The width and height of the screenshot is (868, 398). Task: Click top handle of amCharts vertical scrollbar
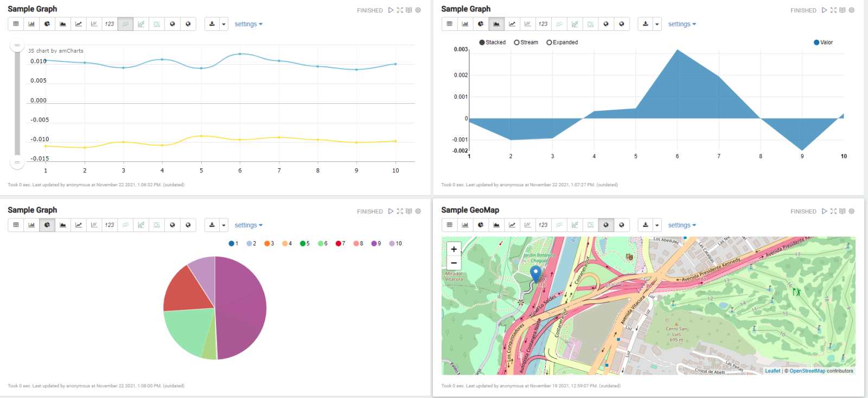pyautogui.click(x=17, y=46)
